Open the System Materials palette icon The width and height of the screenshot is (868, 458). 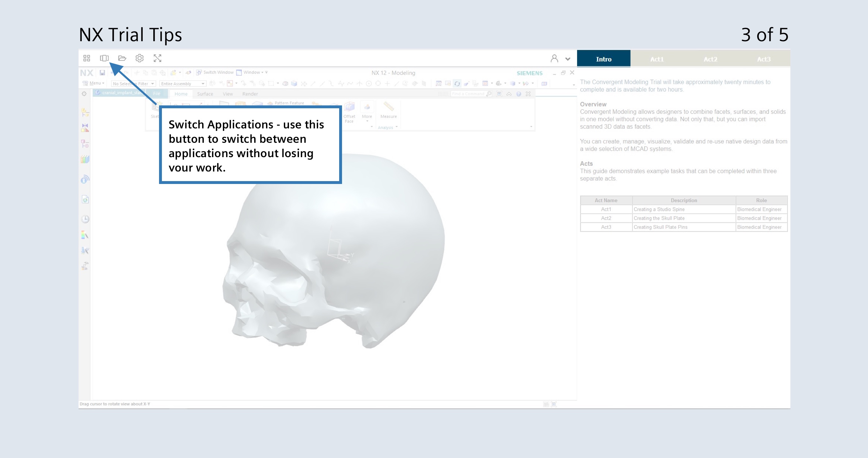click(x=85, y=235)
